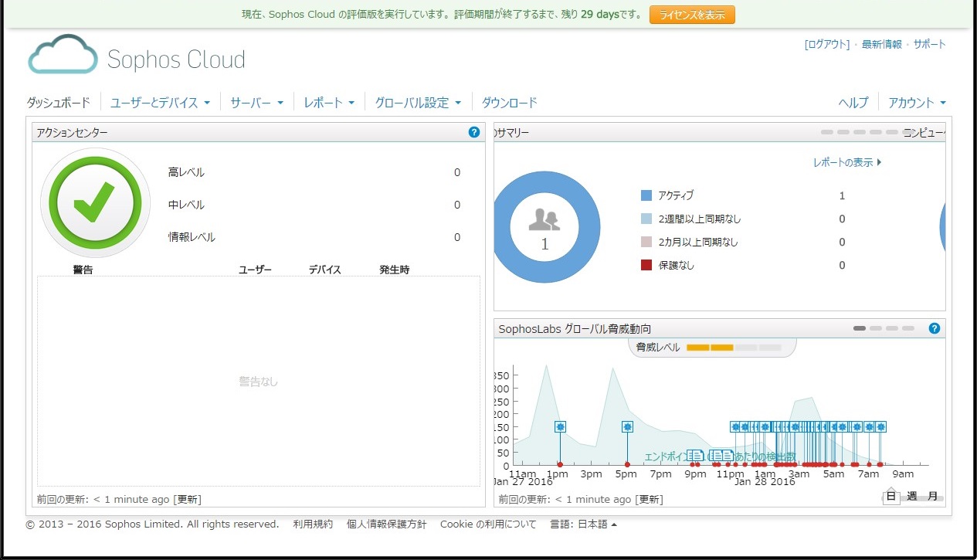
Task: Open Action Center help icon
Action: pyautogui.click(x=474, y=132)
